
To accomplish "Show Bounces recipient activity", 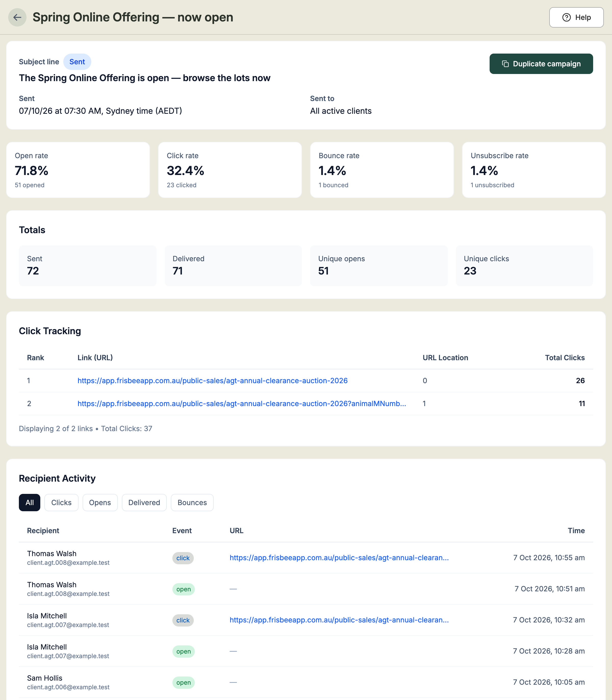I will point(192,503).
